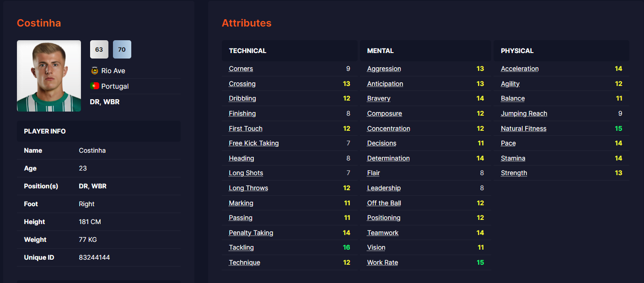Click the Unique ID value 83244144
The width and height of the screenshot is (644, 283).
(x=94, y=257)
